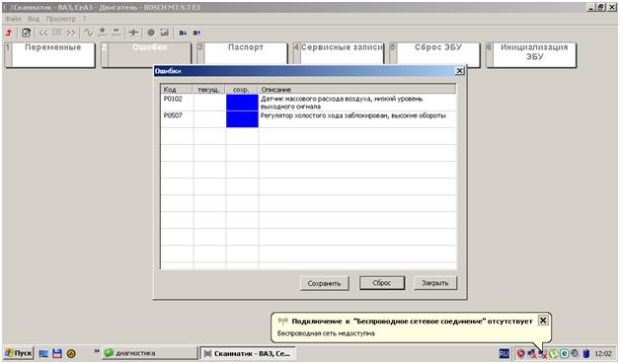
Task: Expand the quick launch '»' chevron
Action: (97, 351)
